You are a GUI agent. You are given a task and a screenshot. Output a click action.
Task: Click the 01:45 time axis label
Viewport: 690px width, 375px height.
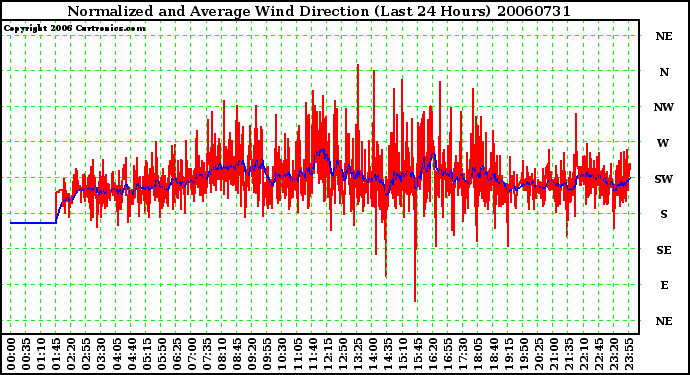click(56, 354)
